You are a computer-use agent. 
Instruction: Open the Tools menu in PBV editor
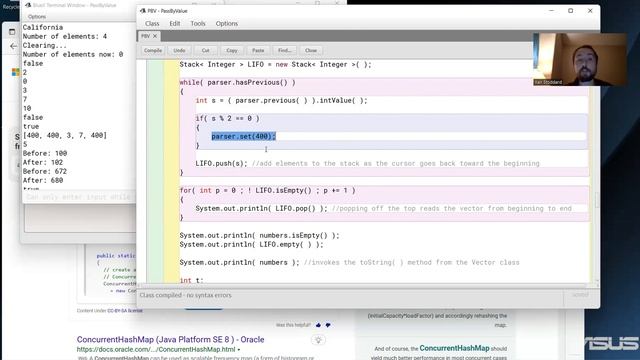click(x=198, y=24)
